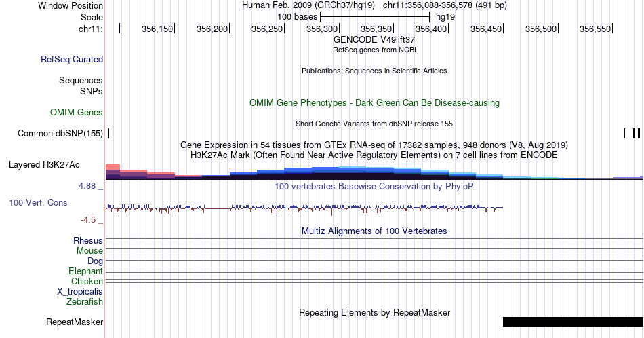
Task: Select the X_tropicalis alignment label
Action: pos(80,292)
